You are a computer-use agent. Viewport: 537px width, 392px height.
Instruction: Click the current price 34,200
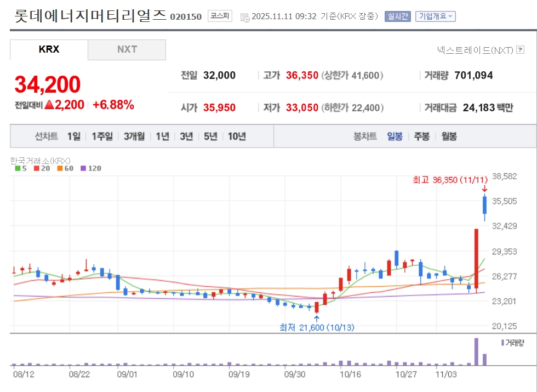click(x=48, y=84)
